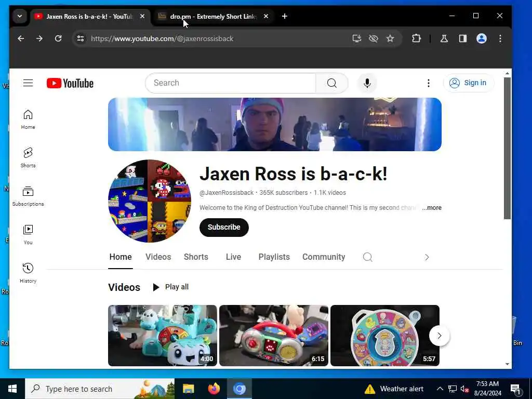The width and height of the screenshot is (532, 399).
Task: Click in the YouTube Search field
Action: (231, 83)
